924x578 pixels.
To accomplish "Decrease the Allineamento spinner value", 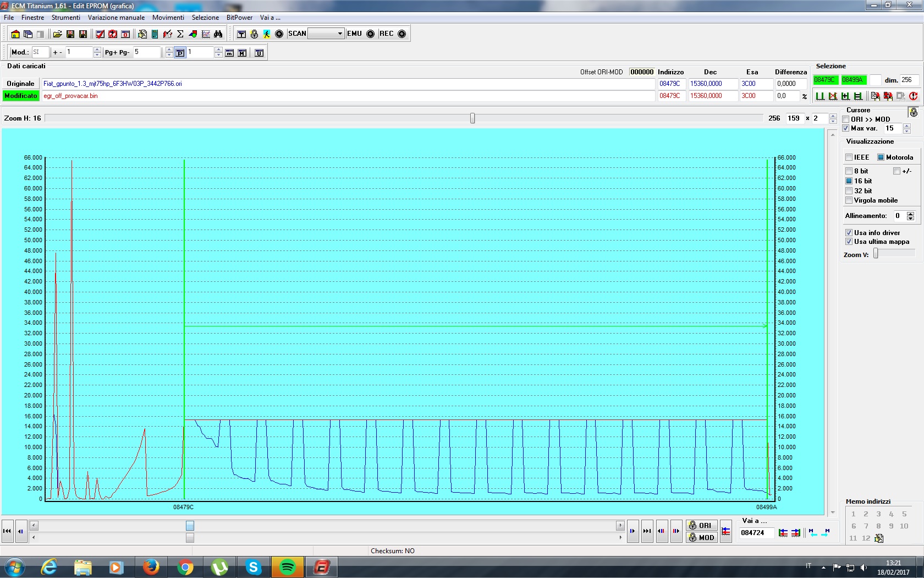I will click(911, 219).
